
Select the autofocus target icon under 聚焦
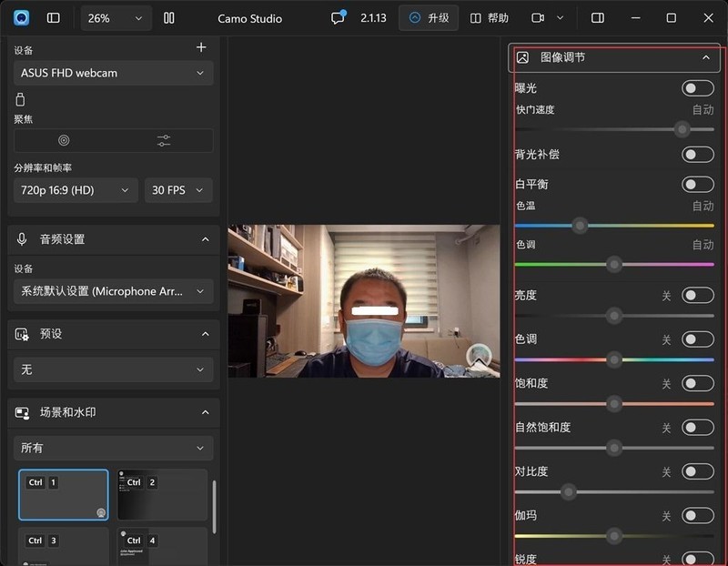[62, 141]
